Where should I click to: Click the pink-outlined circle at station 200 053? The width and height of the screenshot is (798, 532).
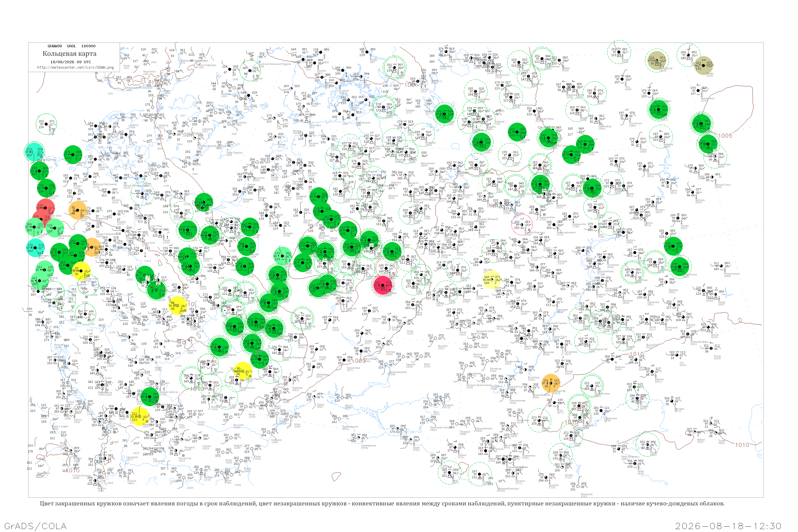(522, 225)
